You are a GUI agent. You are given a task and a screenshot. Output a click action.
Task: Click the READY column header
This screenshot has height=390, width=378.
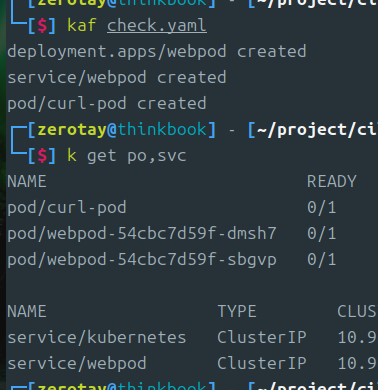click(332, 182)
